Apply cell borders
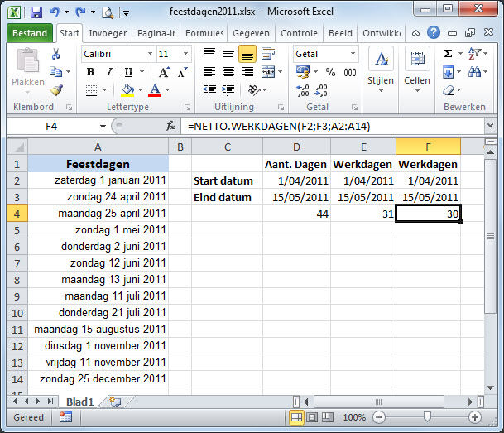This screenshot has height=433, width=504. click(x=91, y=90)
